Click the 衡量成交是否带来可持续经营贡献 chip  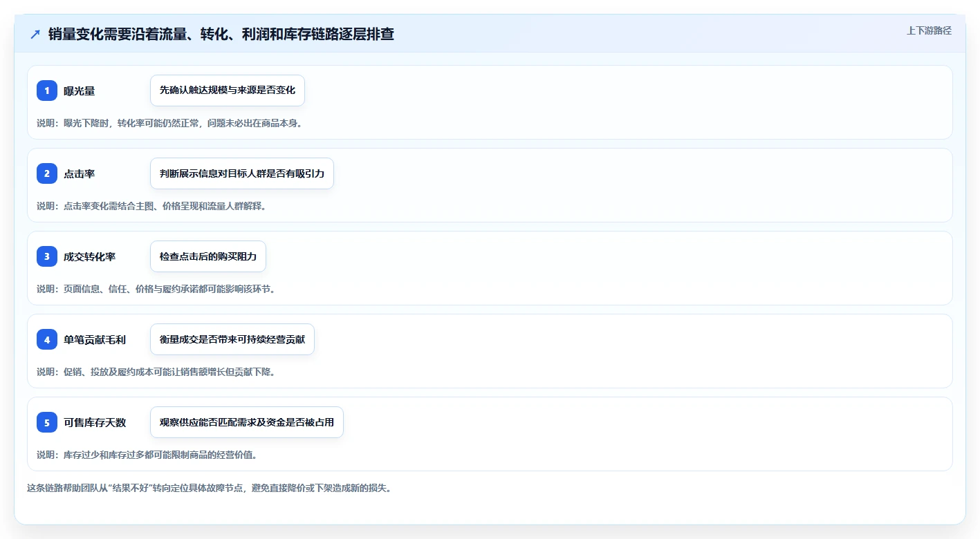[x=232, y=339]
